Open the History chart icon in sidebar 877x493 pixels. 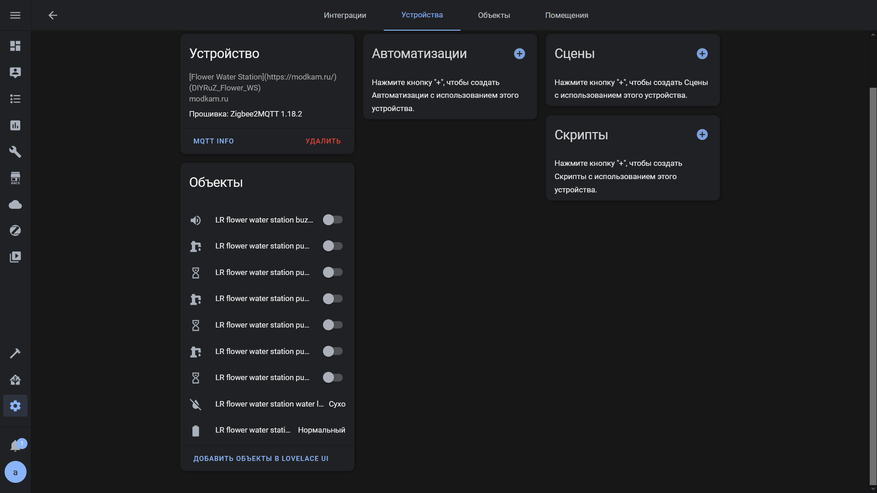15,125
